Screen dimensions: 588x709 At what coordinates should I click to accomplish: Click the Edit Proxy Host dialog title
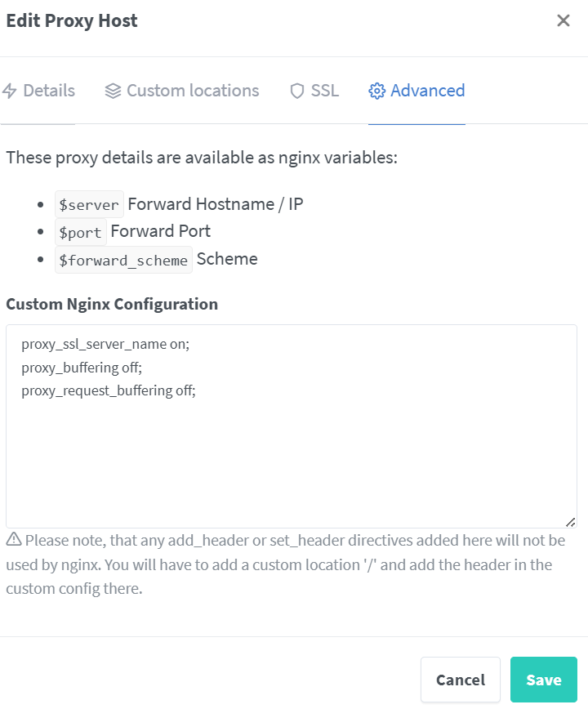(x=71, y=20)
